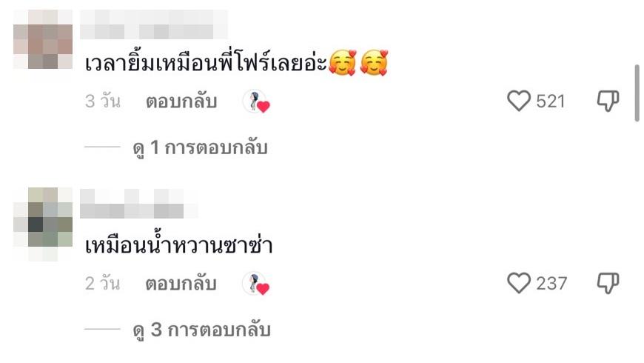Select the comment text เวลายิ้มเหมือนพี่โฟร์เลยอ่ะ
Viewport: 644px width, 363px height.
pyautogui.click(x=206, y=63)
